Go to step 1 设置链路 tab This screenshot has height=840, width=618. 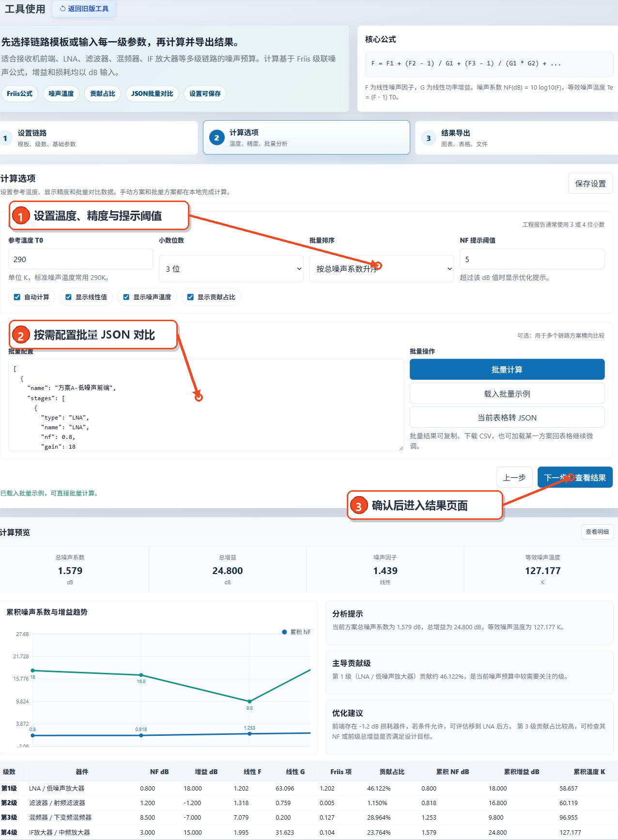pos(99,138)
